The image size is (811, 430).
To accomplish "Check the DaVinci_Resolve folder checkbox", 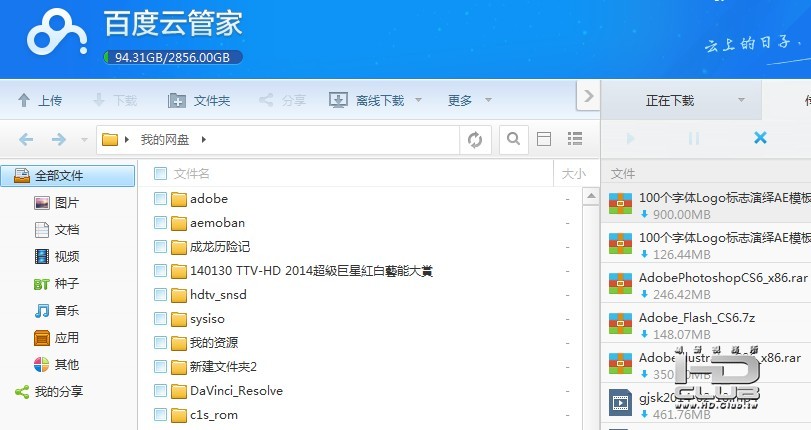I will pyautogui.click(x=160, y=391).
